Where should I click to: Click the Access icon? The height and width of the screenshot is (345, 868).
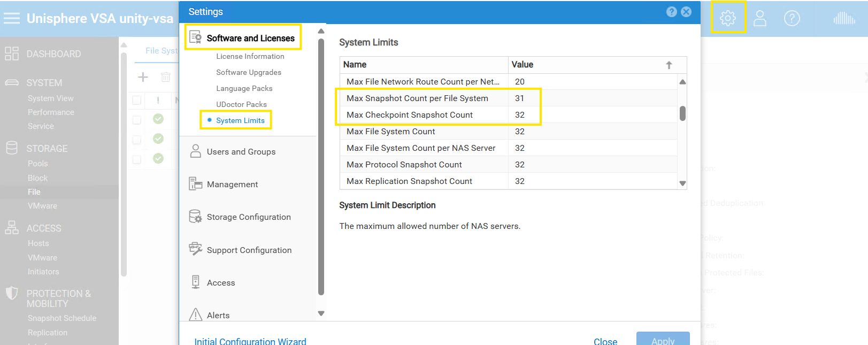click(x=196, y=282)
